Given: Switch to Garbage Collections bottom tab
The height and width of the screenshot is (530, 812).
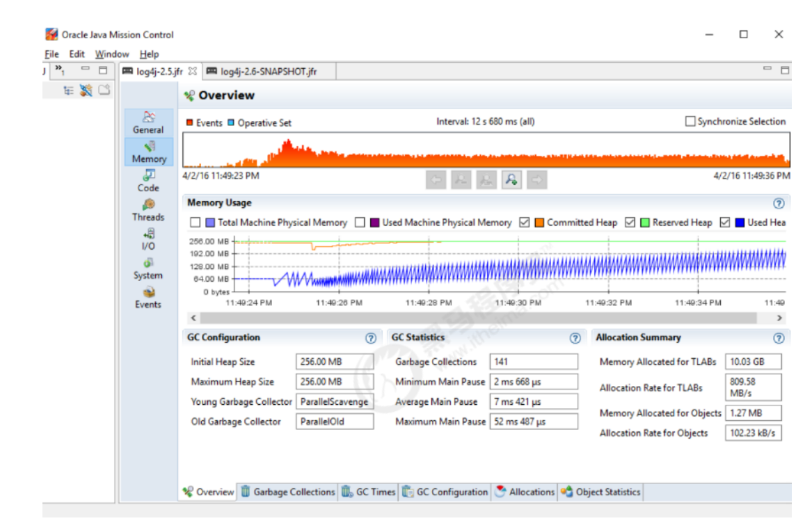Looking at the screenshot, I should pyautogui.click(x=288, y=492).
